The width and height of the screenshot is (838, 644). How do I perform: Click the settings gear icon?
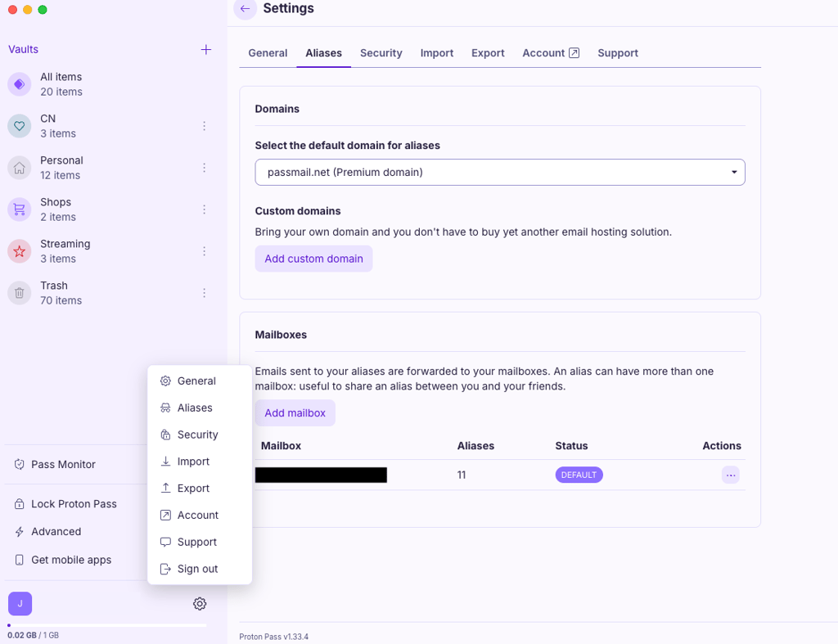200,604
